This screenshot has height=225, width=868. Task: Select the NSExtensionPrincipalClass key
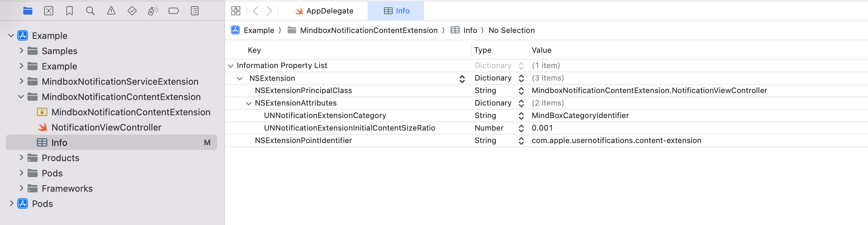[303, 91]
